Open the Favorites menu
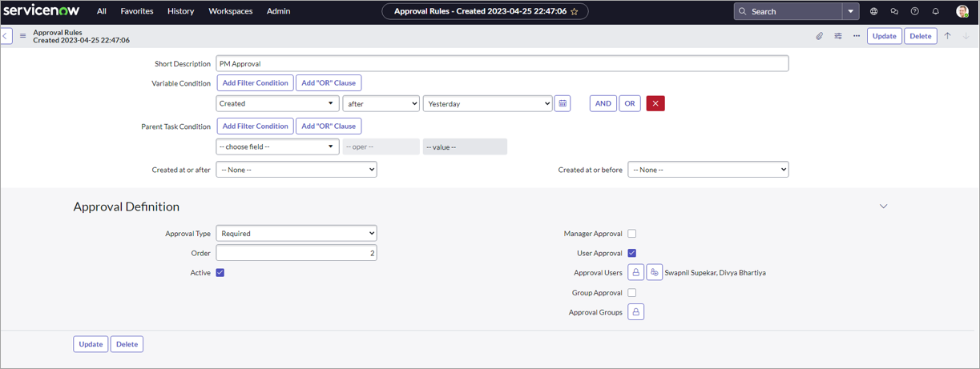The width and height of the screenshot is (980, 369). pyautogui.click(x=137, y=11)
